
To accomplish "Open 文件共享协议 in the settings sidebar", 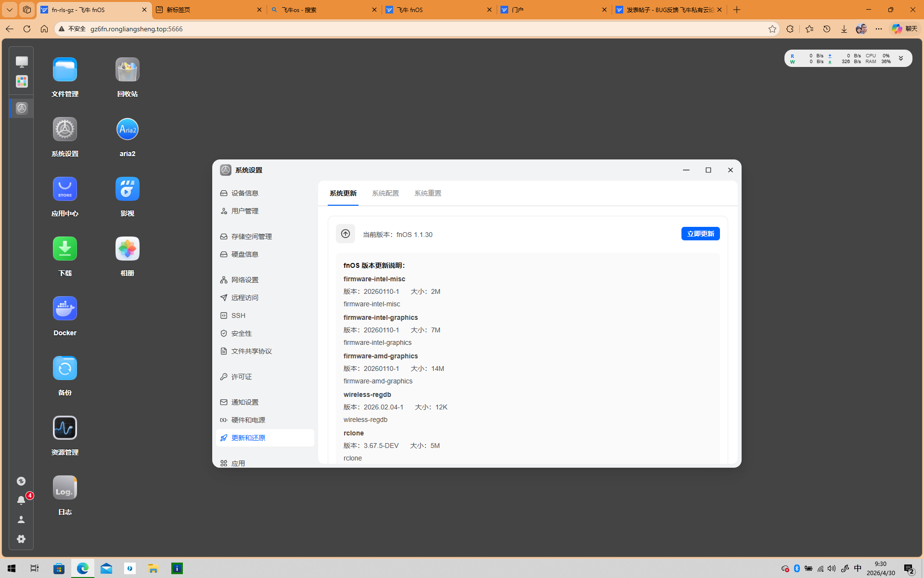I will [265, 351].
